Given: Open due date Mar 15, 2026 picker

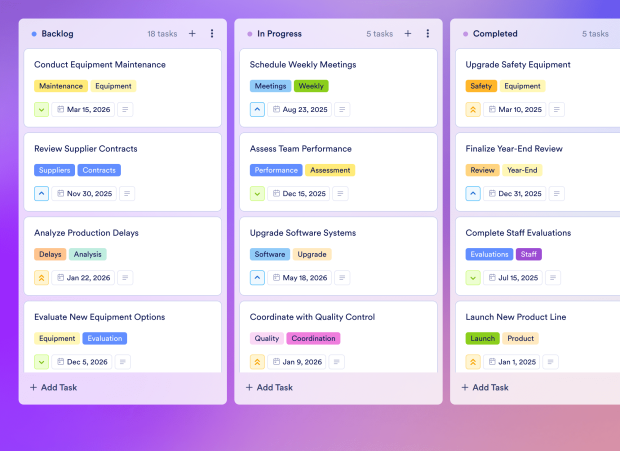Looking at the screenshot, I should (x=83, y=109).
